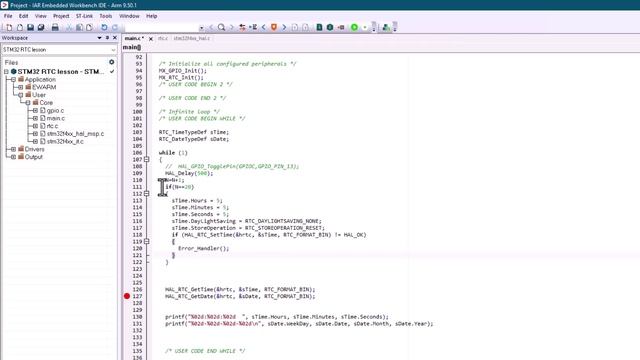The width and height of the screenshot is (640, 360).
Task: Click the Go To line icon
Action: (253, 27)
